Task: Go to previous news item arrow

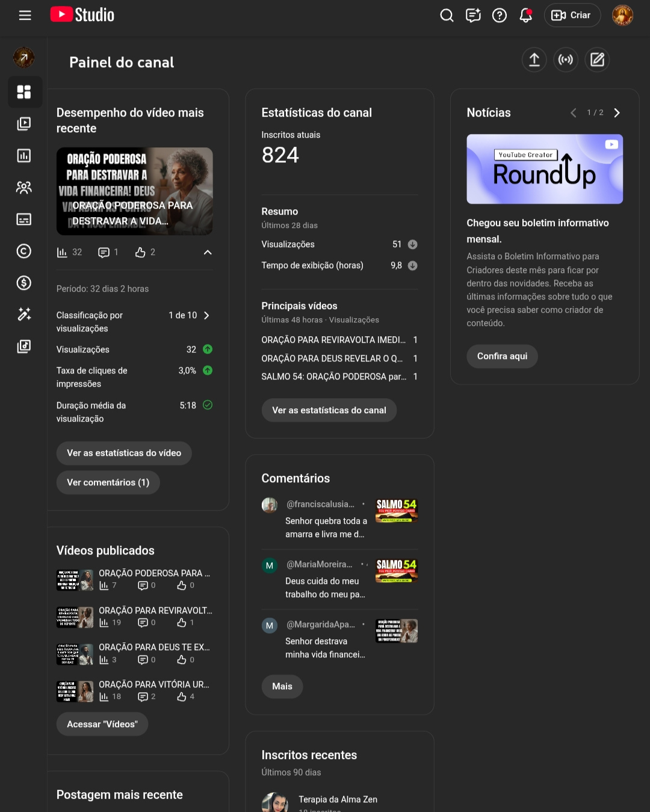Action: coord(574,113)
